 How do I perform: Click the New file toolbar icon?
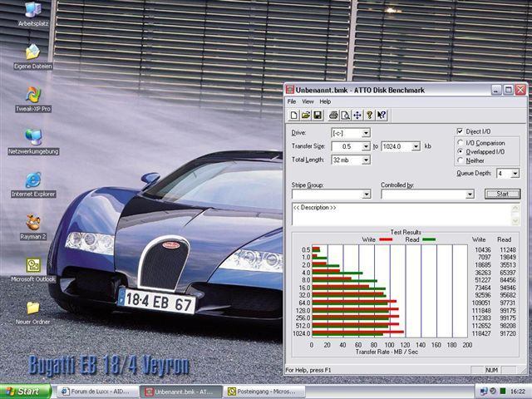tap(293, 116)
